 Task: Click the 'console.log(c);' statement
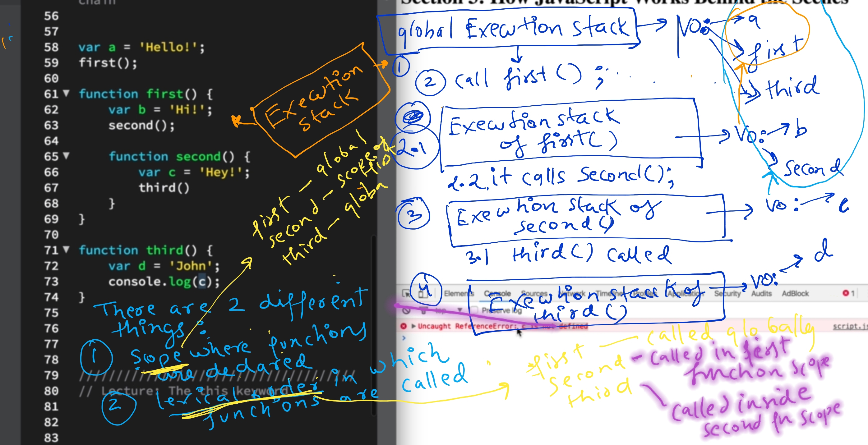(x=164, y=282)
